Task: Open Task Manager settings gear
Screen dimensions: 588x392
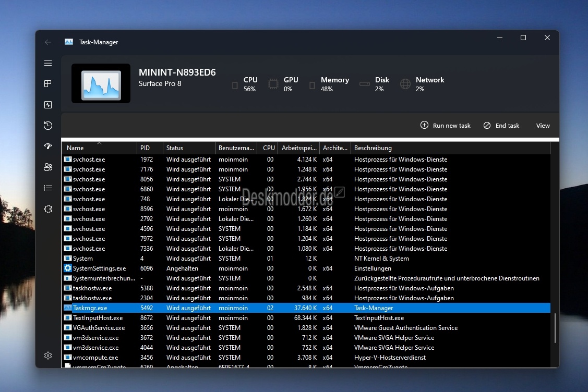Action: coord(48,356)
